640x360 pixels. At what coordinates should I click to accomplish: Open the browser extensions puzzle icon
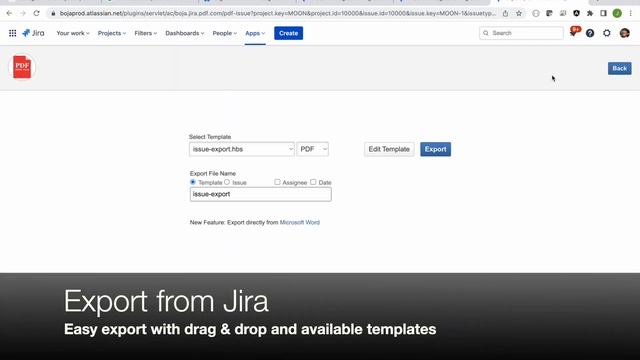click(x=590, y=13)
